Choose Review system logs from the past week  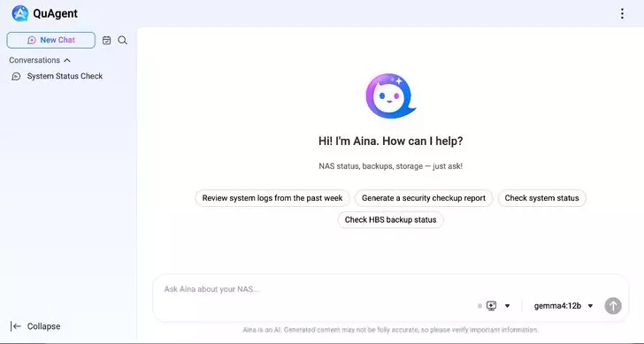272,198
